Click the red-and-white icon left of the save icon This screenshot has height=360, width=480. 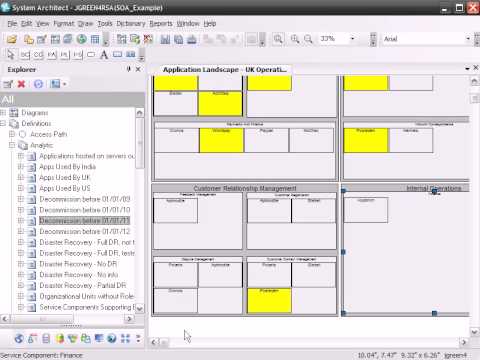148,39
